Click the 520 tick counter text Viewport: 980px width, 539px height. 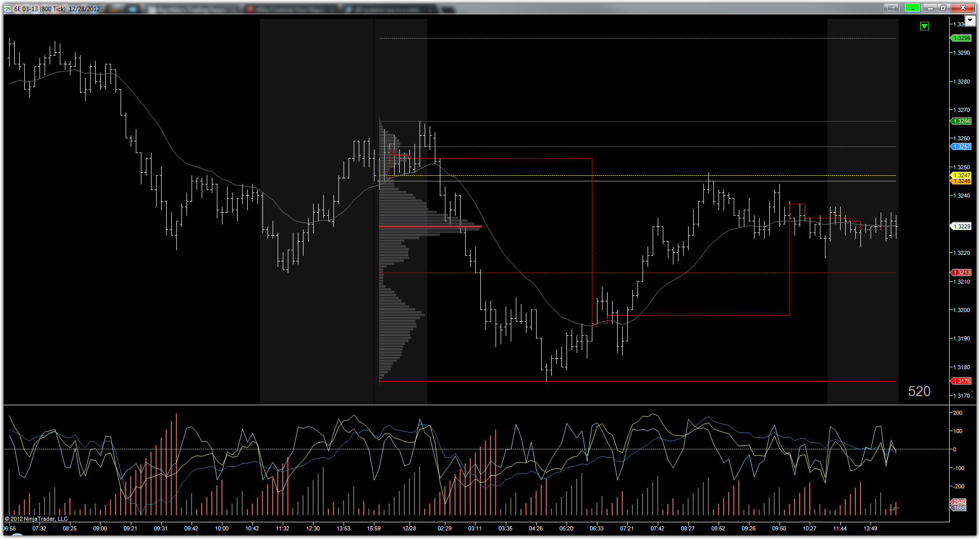tap(919, 391)
